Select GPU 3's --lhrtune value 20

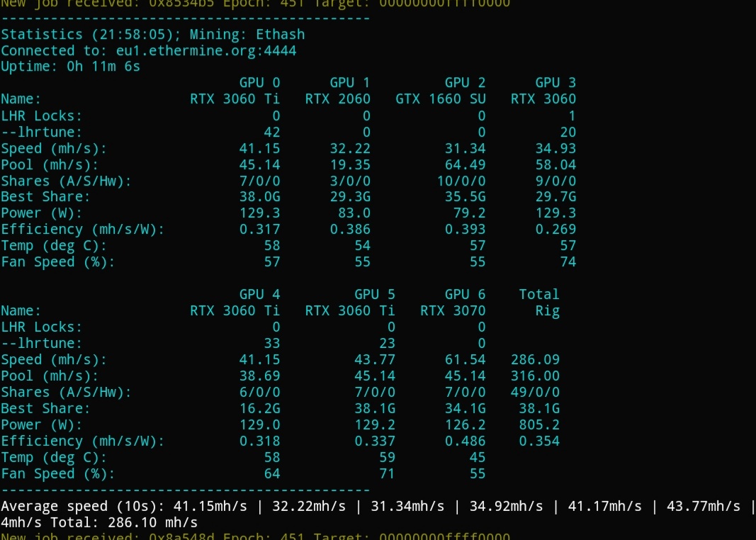click(x=568, y=132)
